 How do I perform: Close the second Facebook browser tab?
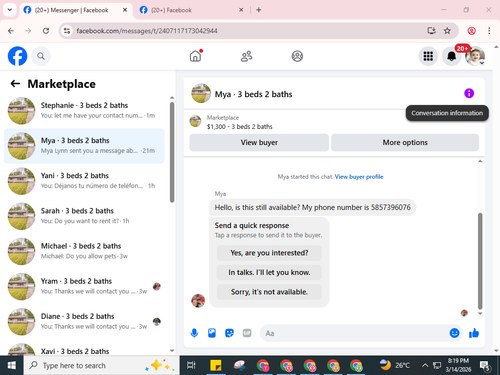(x=241, y=10)
